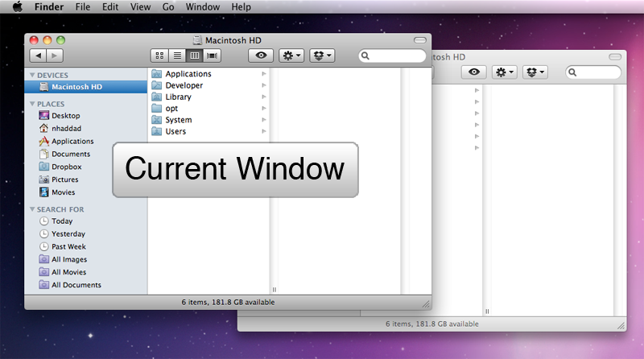Open the Dropbox dropdown in back window
Screen dimensions: 644x359
coord(535,72)
